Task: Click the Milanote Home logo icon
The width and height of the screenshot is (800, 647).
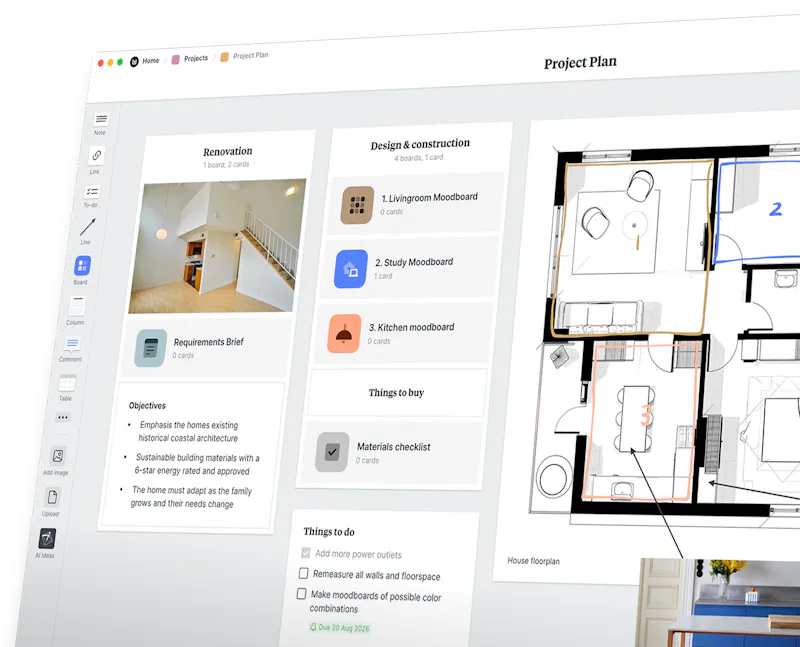Action: (134, 62)
